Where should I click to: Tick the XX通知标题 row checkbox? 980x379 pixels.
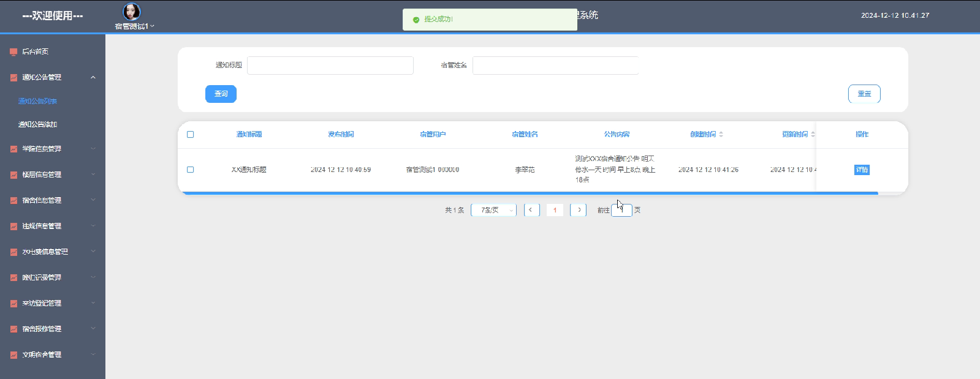(190, 170)
